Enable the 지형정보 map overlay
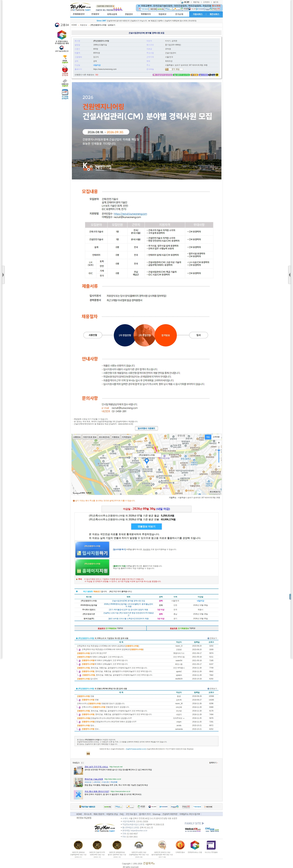The height and width of the screenshot is (868, 293). coord(116,437)
